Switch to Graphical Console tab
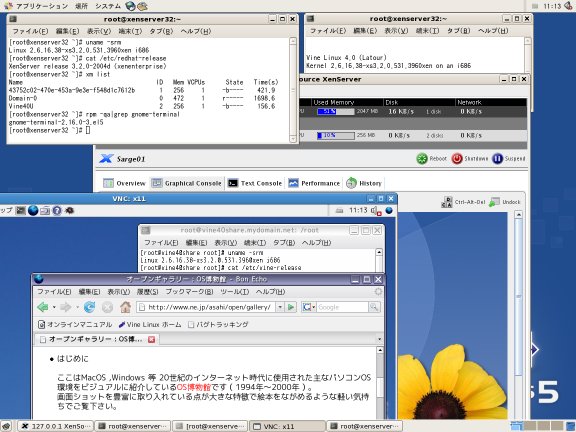 point(187,183)
